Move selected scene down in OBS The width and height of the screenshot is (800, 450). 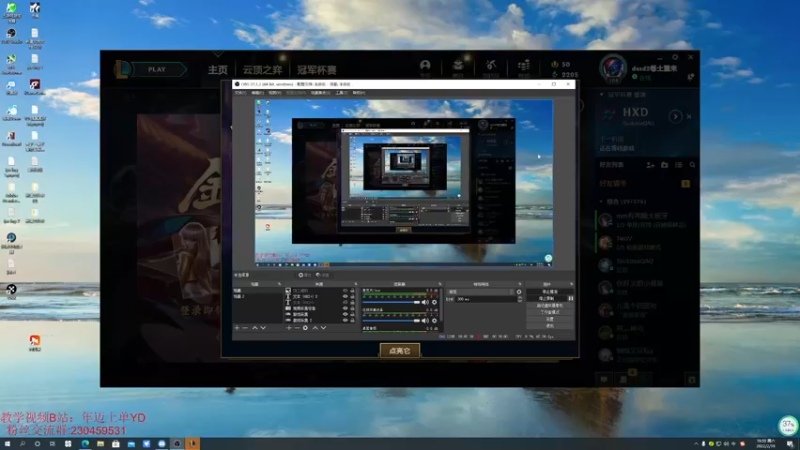[263, 328]
